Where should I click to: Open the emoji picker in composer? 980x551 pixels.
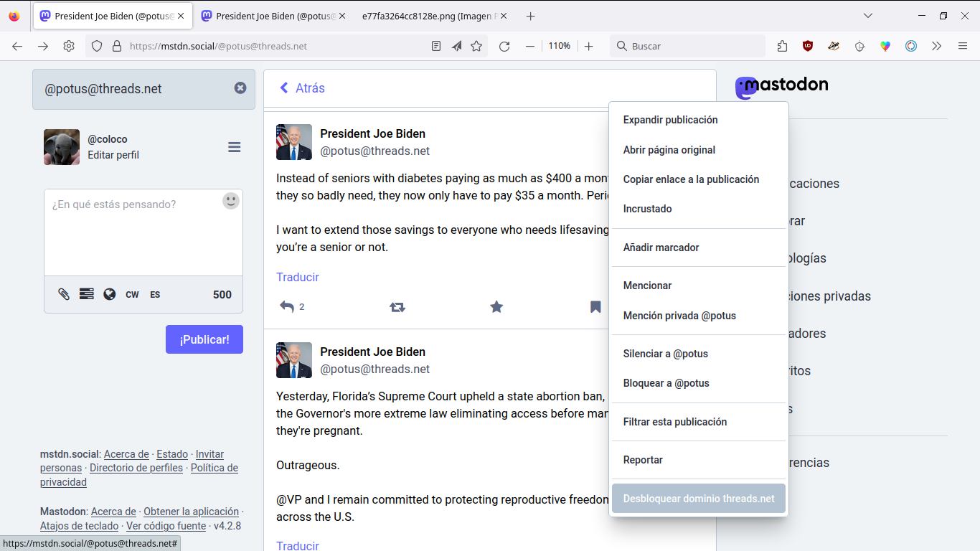(230, 201)
